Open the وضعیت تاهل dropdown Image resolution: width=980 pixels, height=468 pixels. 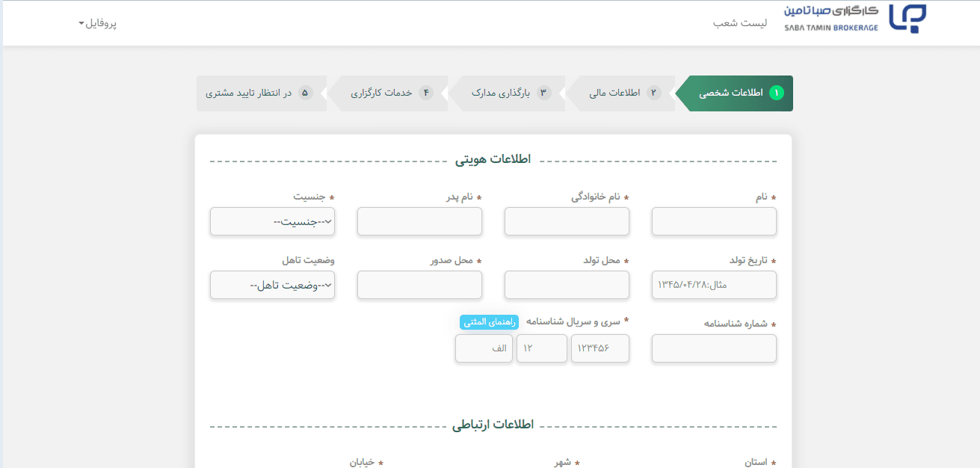[x=272, y=285]
